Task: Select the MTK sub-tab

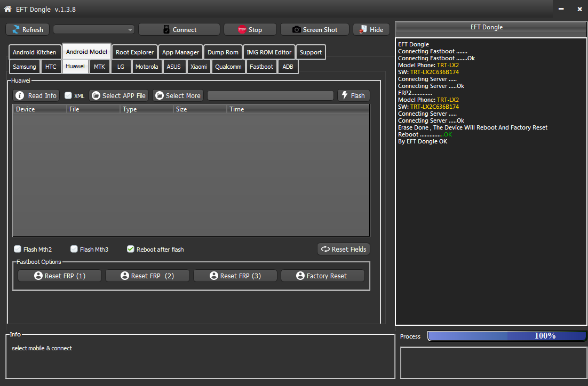Action: pos(99,67)
